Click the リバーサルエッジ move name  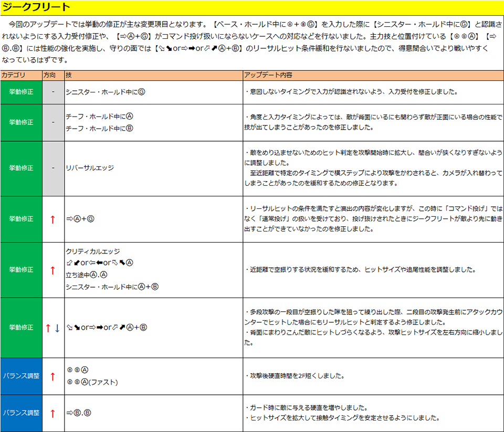coord(90,168)
